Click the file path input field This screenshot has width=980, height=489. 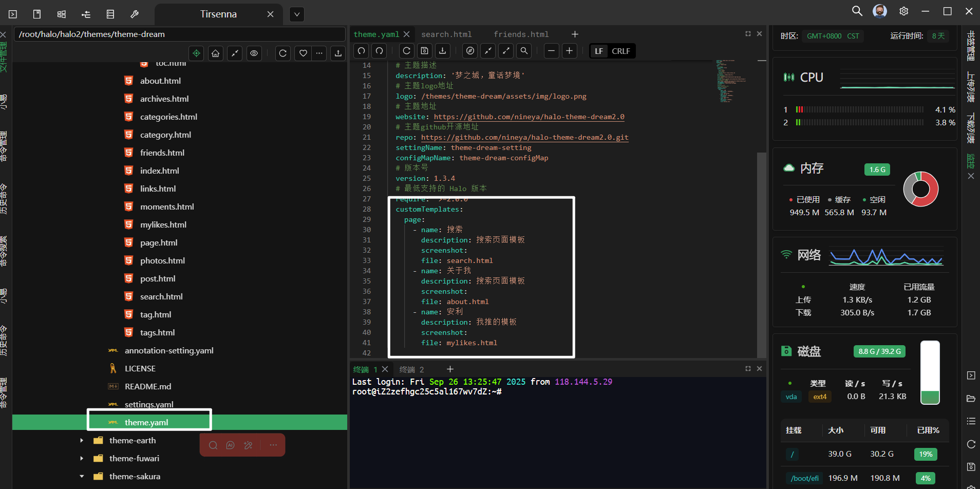pyautogui.click(x=180, y=34)
